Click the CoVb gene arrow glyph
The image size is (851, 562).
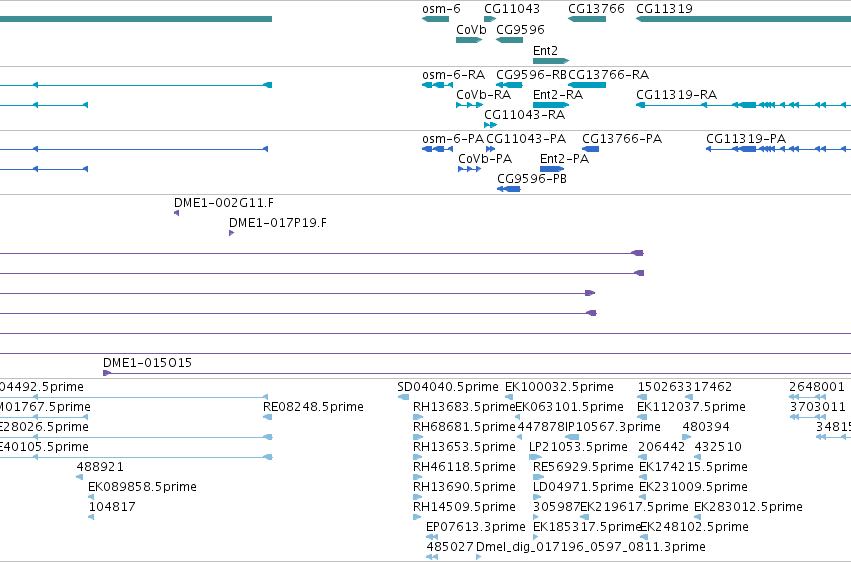pos(469,40)
